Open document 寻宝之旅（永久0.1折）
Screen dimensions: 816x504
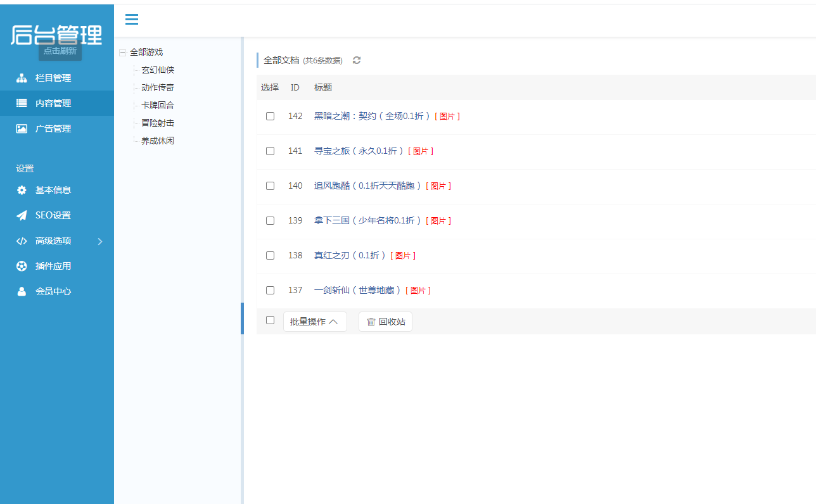[359, 151]
